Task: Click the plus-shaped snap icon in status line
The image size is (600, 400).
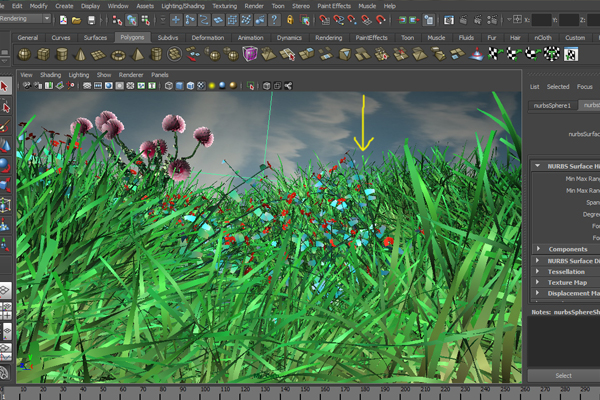Action: click(x=176, y=20)
